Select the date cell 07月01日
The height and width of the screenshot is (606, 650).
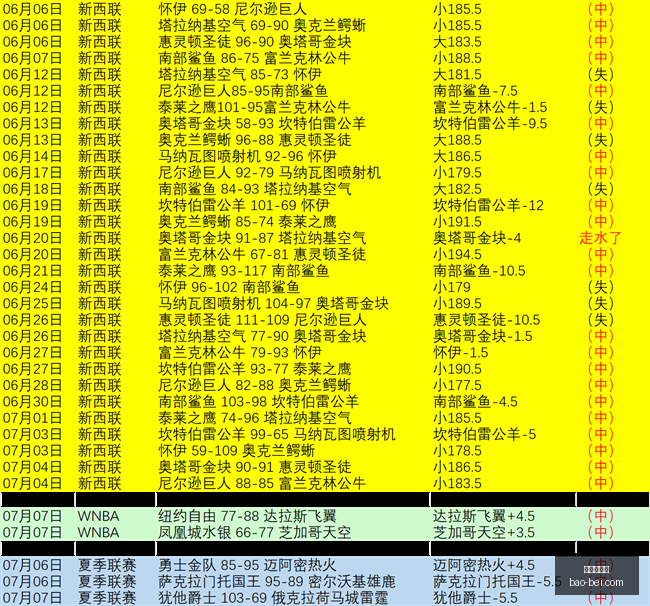32,418
